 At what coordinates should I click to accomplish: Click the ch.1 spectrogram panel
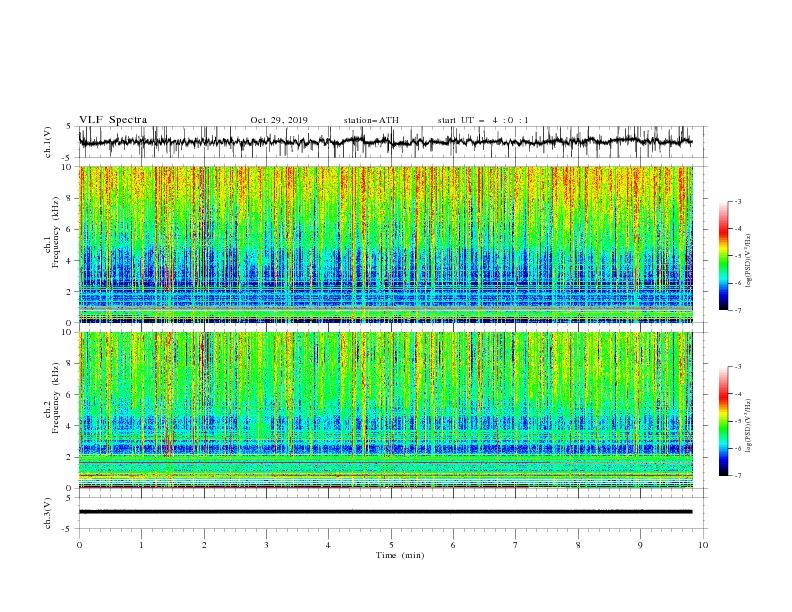coord(386,244)
